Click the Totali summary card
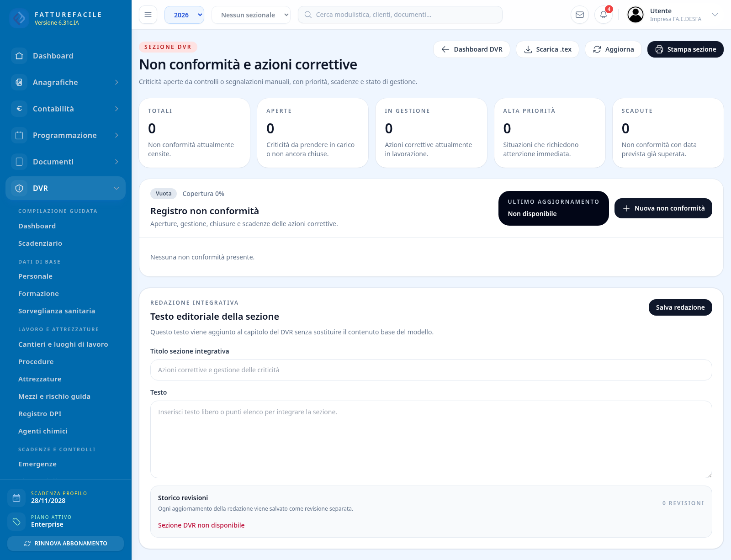Viewport: 731px width, 560px height. coord(195,133)
